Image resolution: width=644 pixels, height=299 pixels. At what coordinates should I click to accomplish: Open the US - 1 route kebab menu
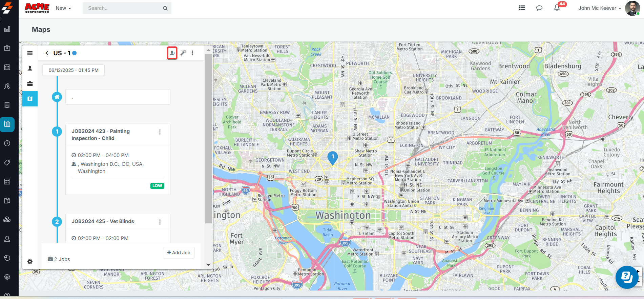click(x=192, y=53)
